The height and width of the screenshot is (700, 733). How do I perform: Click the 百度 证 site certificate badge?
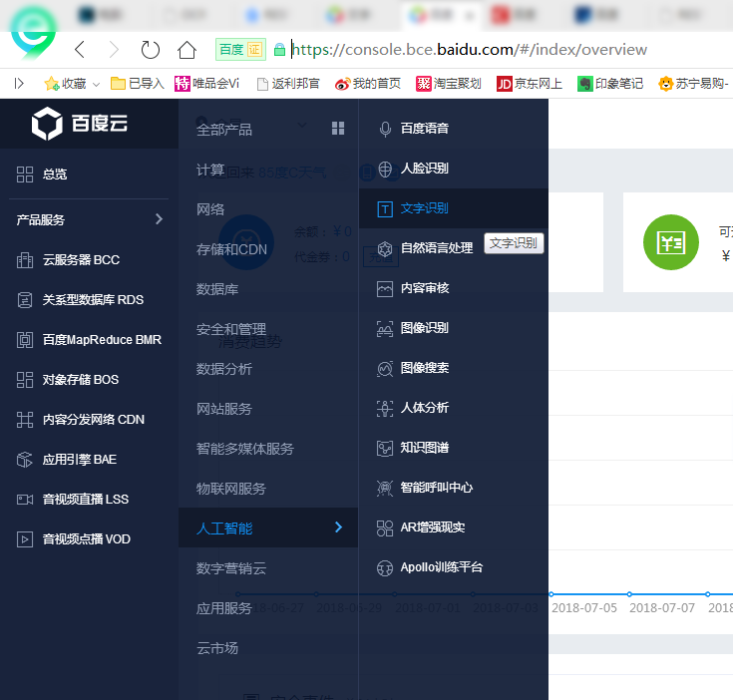coord(240,50)
